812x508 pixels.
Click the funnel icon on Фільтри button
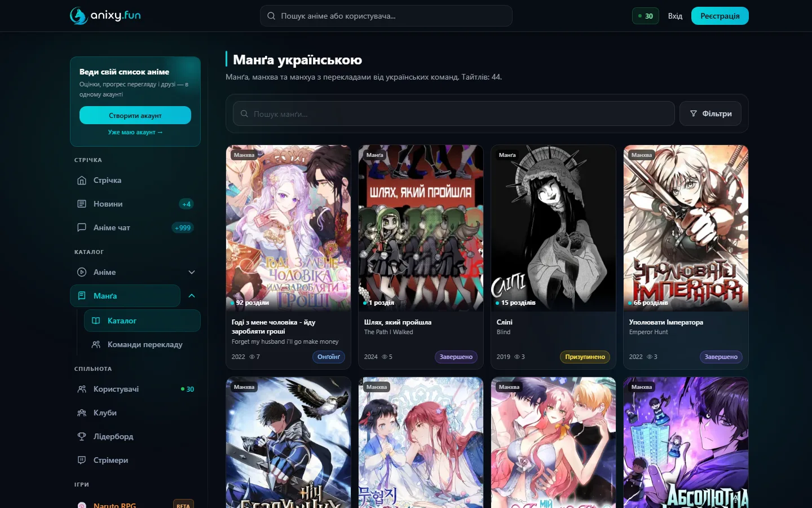694,113
